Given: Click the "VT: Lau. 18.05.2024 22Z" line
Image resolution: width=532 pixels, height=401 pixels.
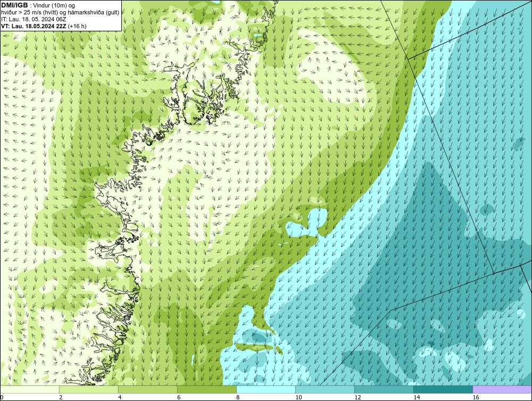Looking at the screenshot, I should 34,26.
